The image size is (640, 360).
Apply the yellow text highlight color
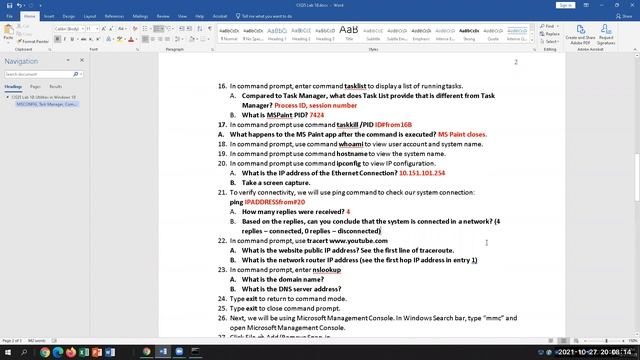pos(119,39)
